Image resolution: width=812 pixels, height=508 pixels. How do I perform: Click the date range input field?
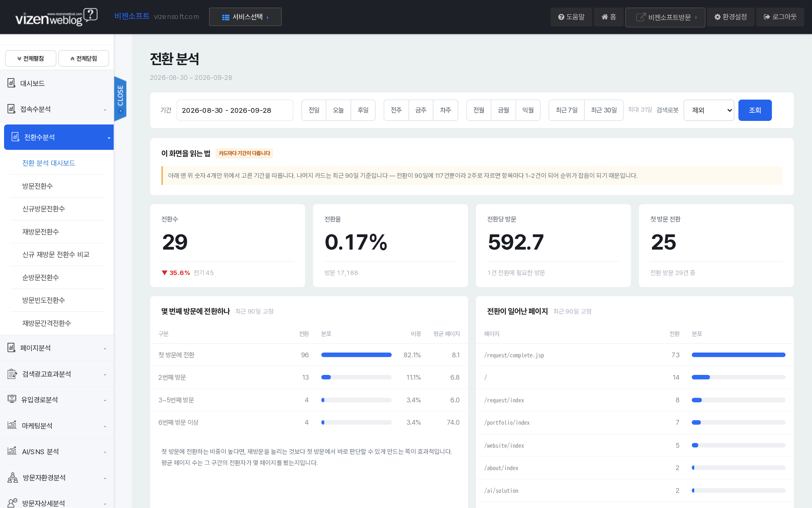click(x=235, y=110)
